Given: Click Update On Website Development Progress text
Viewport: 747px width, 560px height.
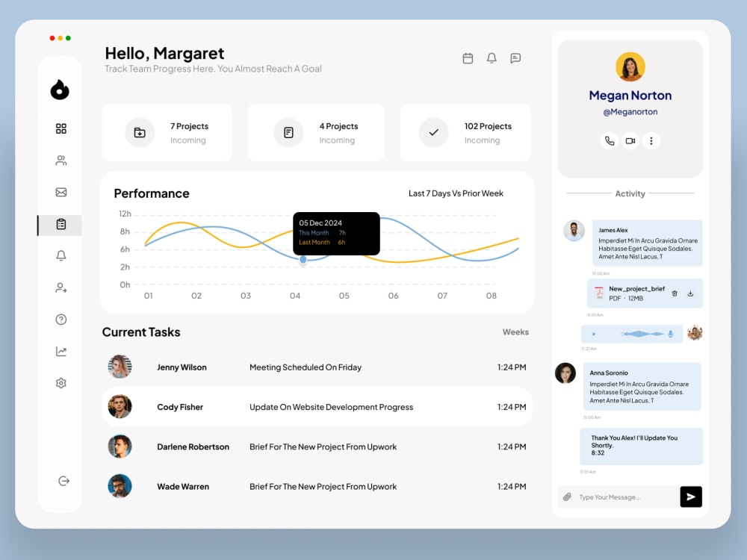Looking at the screenshot, I should (x=331, y=407).
